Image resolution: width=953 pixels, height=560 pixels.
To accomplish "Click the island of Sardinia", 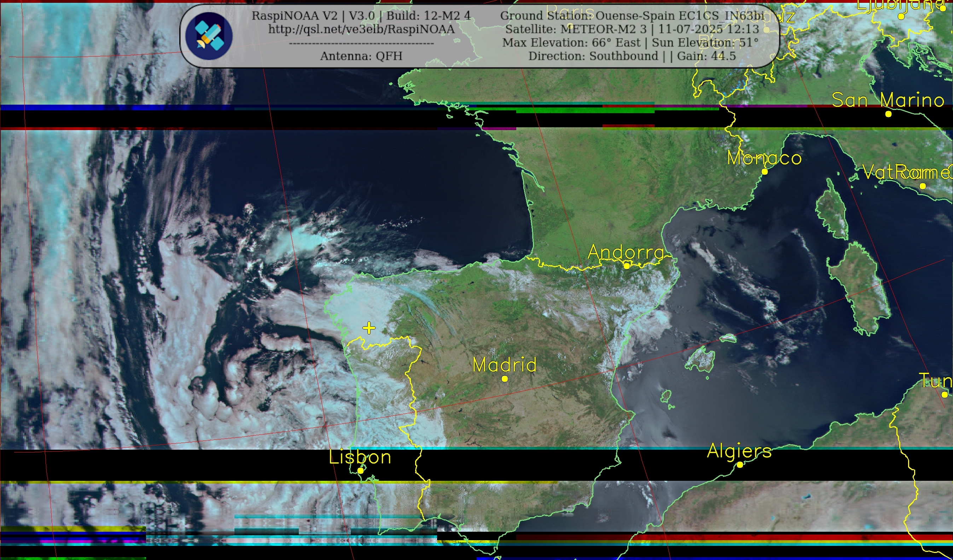I will pos(859,289).
